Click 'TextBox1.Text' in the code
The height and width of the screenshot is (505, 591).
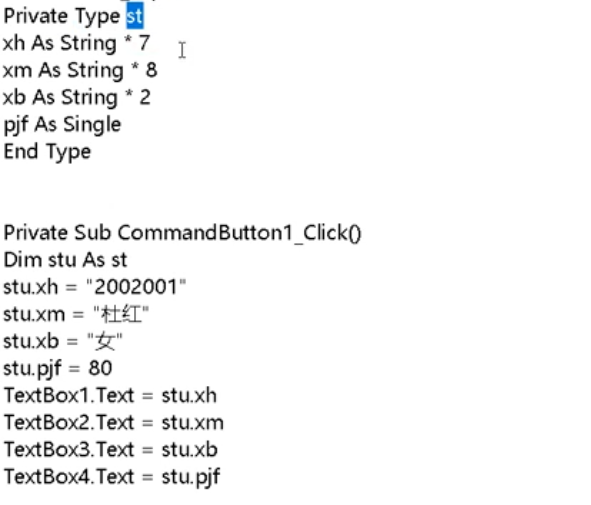pyautogui.click(x=69, y=395)
